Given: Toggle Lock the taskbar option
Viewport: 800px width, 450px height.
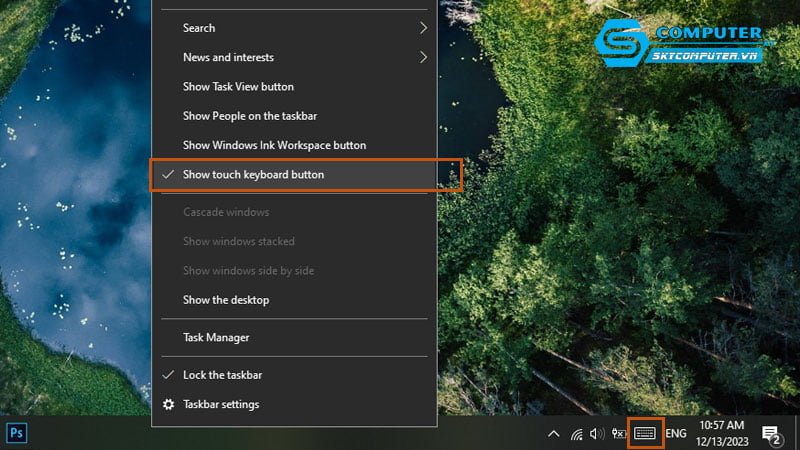Looking at the screenshot, I should click(294, 375).
